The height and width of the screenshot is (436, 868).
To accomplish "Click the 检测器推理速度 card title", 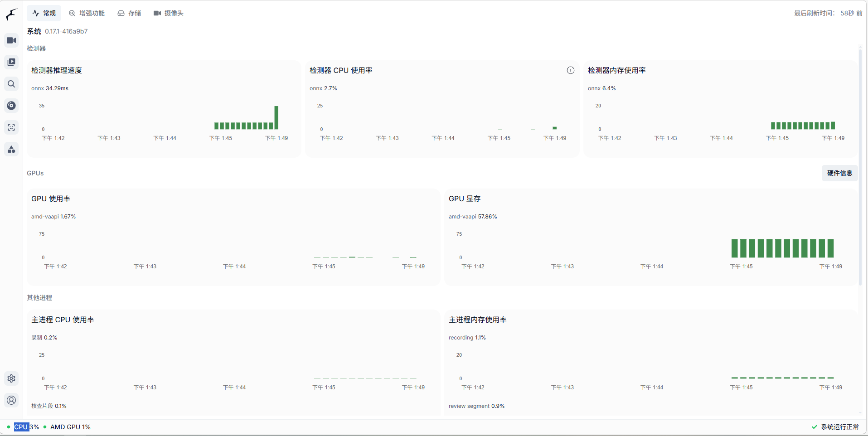I will [x=57, y=70].
